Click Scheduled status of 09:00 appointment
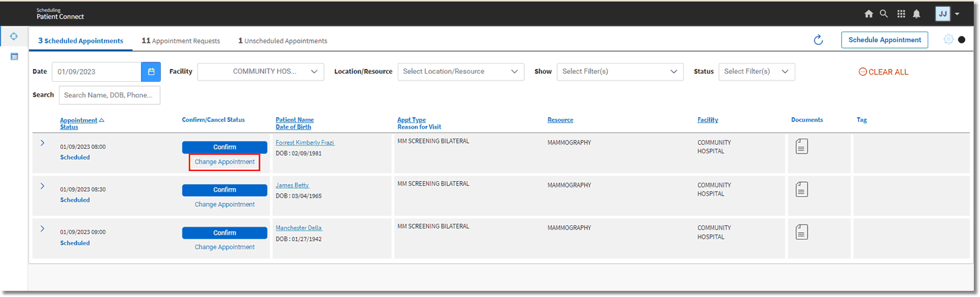This screenshot has width=980, height=297. 74,243
